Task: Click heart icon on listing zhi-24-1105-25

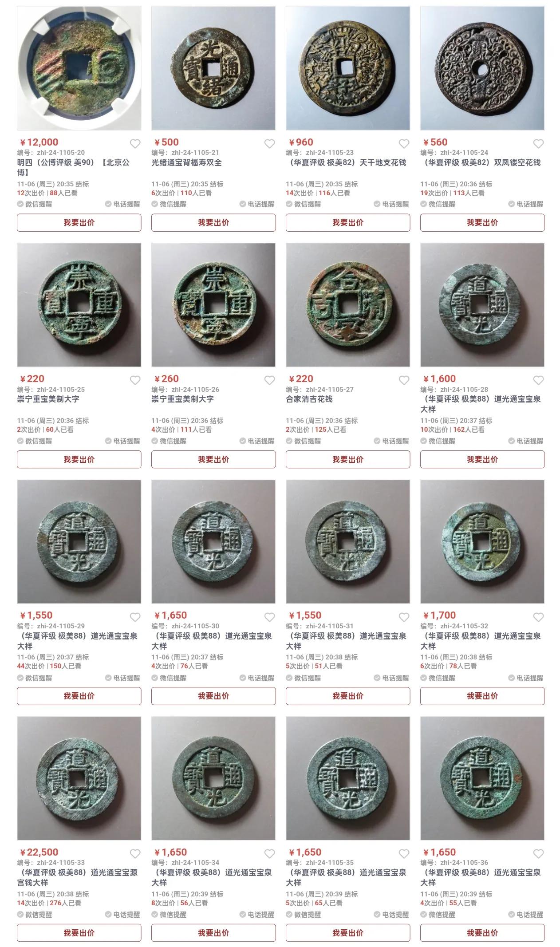Action: point(135,380)
